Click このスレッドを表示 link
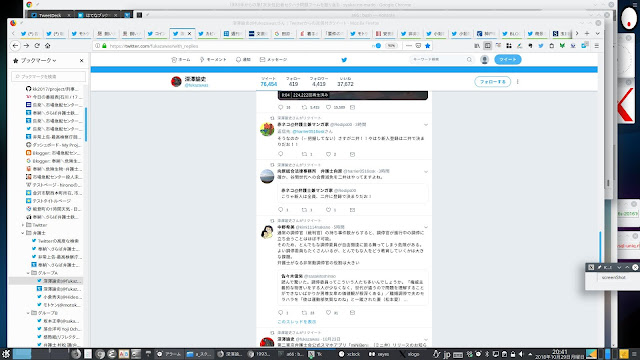This screenshot has width=640, height=360. coord(297,322)
